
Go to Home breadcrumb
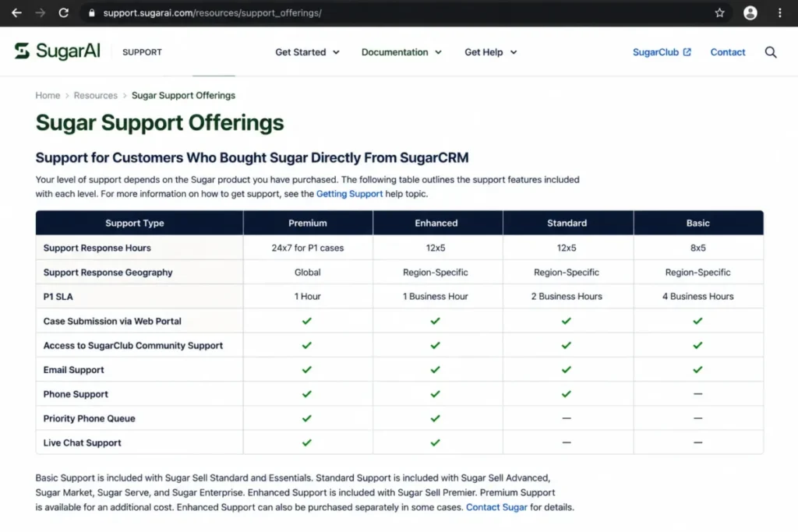48,95
